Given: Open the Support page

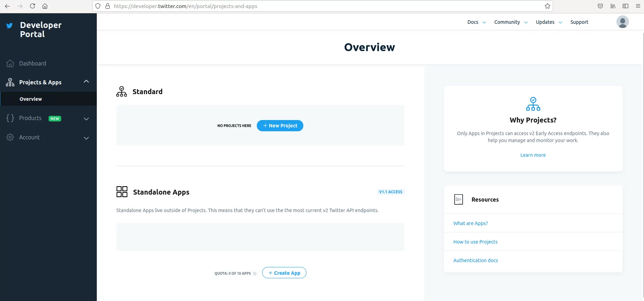Looking at the screenshot, I should click(579, 22).
